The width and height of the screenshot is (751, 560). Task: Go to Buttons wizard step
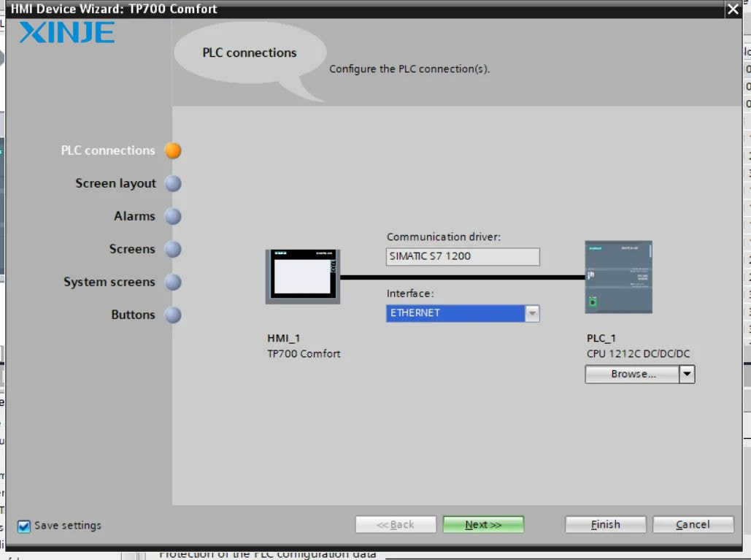click(133, 315)
